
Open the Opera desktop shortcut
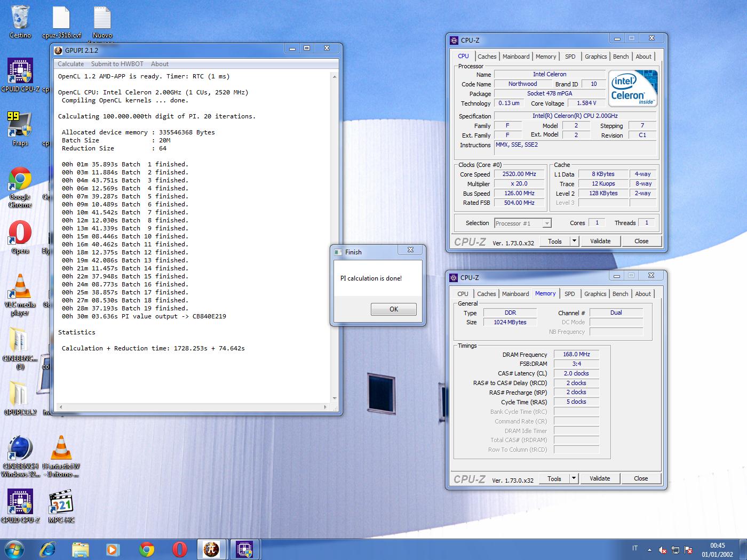(20, 237)
